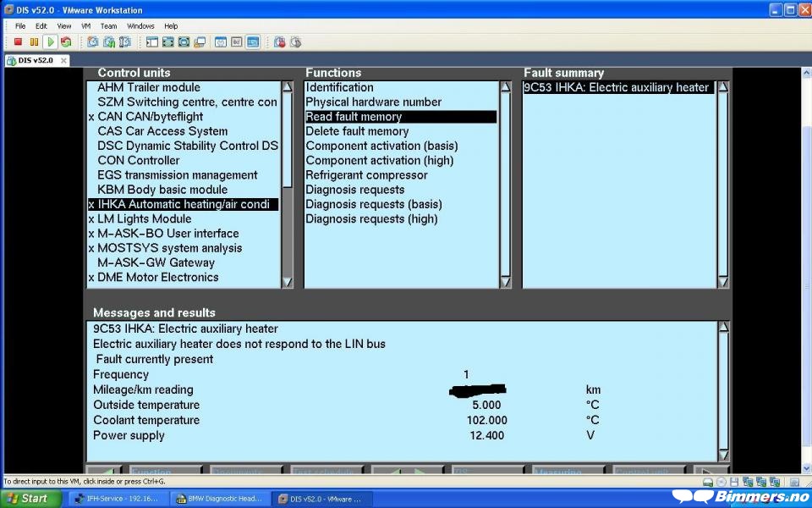Enter full screen mode via toolbar icon
Viewport: 812px width, 508px height.
point(168,41)
